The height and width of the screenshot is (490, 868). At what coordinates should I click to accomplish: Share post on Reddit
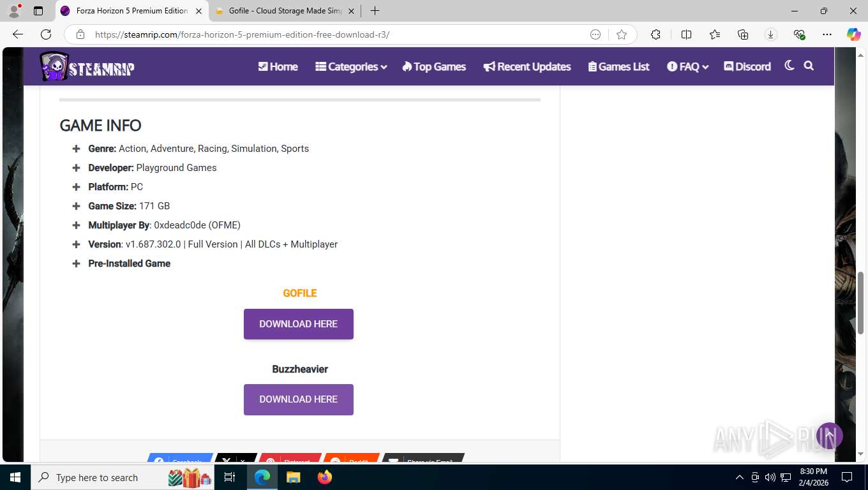352,458
